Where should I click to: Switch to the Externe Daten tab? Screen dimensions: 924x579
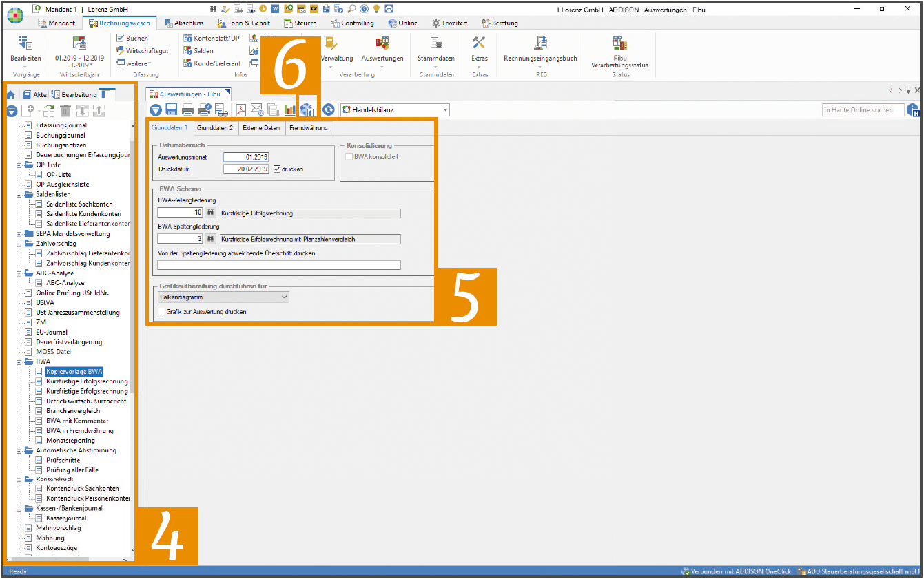[x=261, y=128]
